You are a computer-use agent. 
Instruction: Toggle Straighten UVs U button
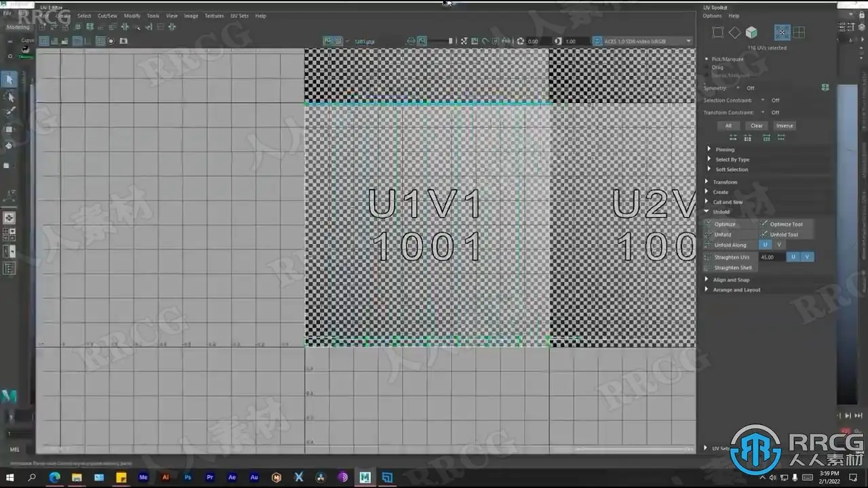click(x=793, y=257)
